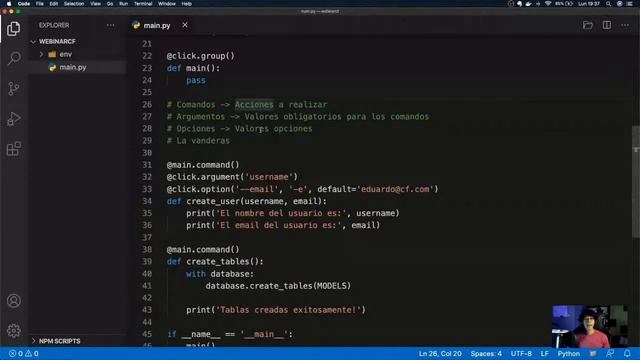The image size is (640, 360).
Task: Select the Python language mode
Action: coord(569,353)
